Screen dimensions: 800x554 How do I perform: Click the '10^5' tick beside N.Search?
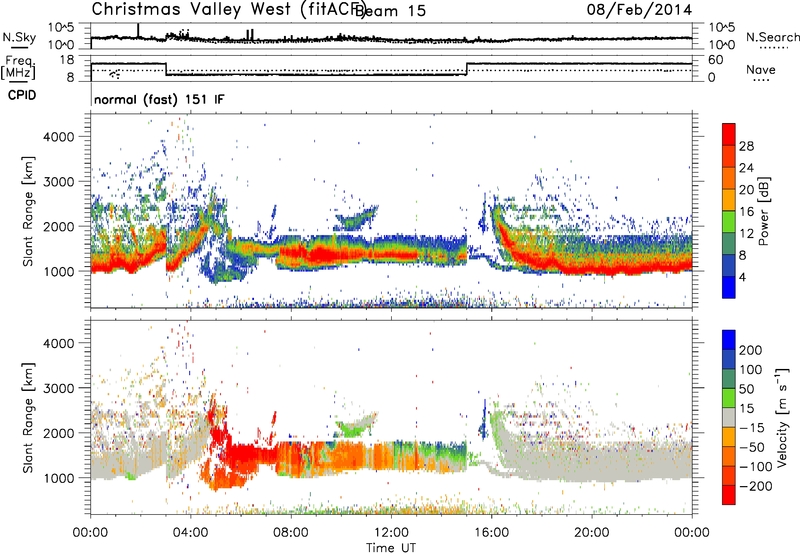tap(722, 28)
